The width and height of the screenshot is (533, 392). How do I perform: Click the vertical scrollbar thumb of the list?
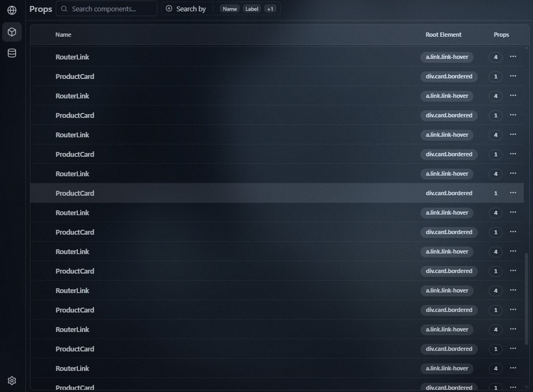pyautogui.click(x=527, y=297)
